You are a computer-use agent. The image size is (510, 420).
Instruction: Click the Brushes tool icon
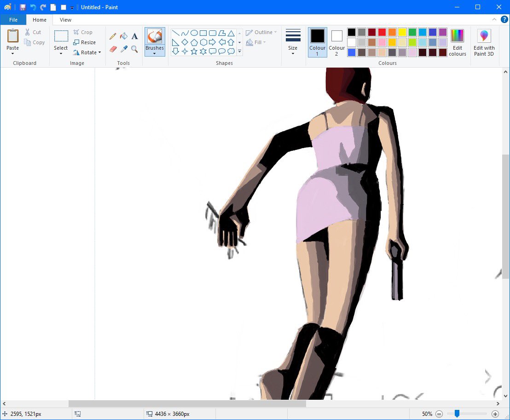[x=155, y=36]
